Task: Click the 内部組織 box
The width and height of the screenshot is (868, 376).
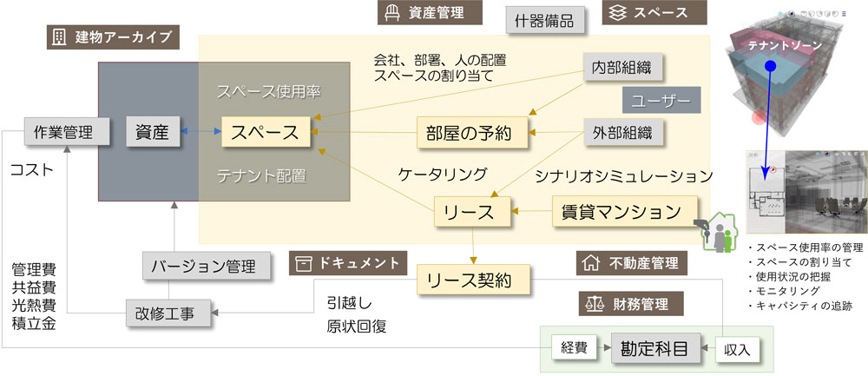Action: pos(622,68)
